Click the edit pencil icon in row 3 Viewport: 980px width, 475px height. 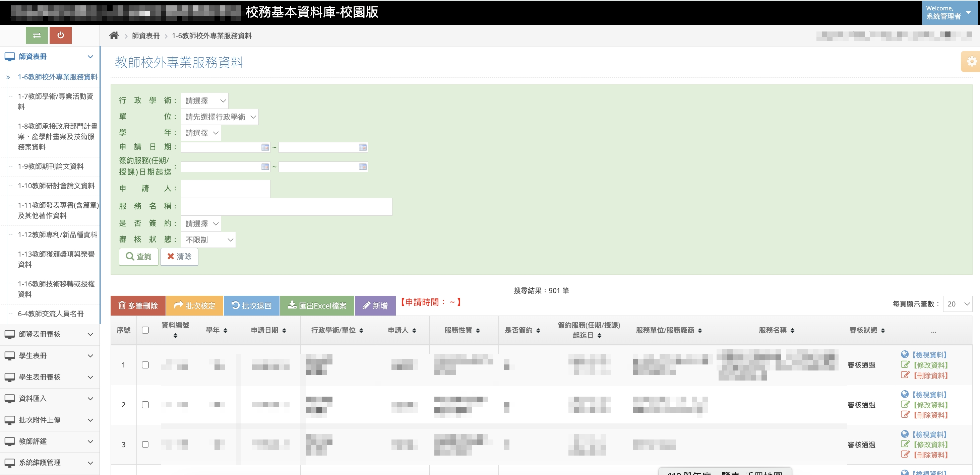tap(905, 444)
